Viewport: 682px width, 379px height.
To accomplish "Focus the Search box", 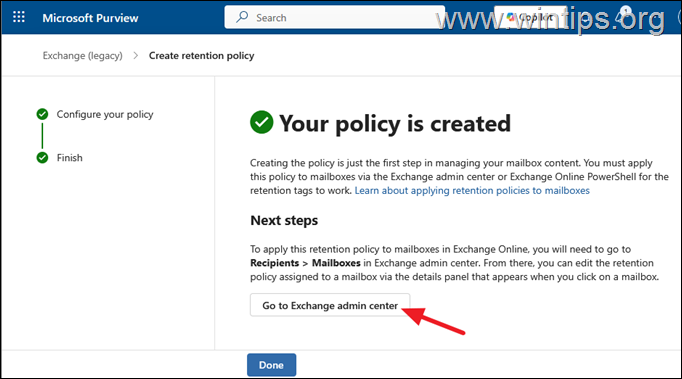I will pos(334,17).
